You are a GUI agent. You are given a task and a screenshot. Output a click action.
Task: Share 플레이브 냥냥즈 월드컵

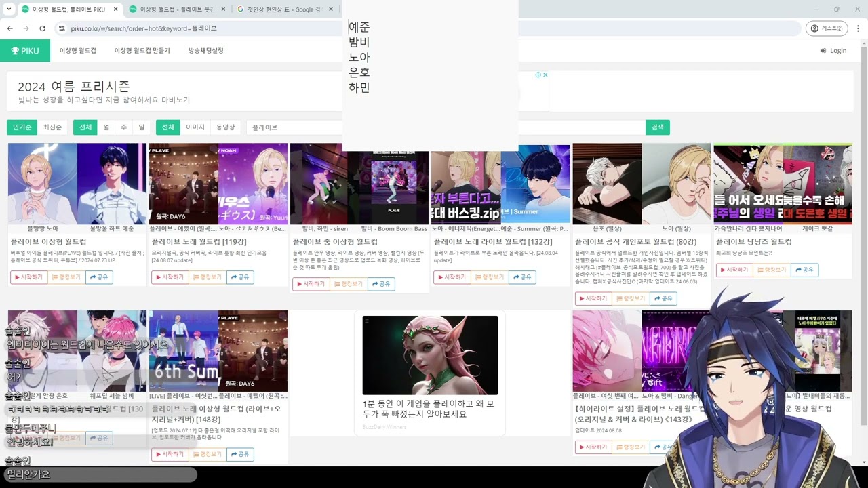tap(805, 270)
